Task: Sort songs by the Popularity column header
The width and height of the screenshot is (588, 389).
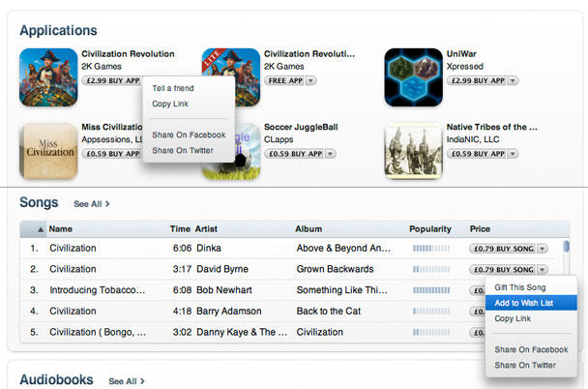Action: pyautogui.click(x=430, y=229)
